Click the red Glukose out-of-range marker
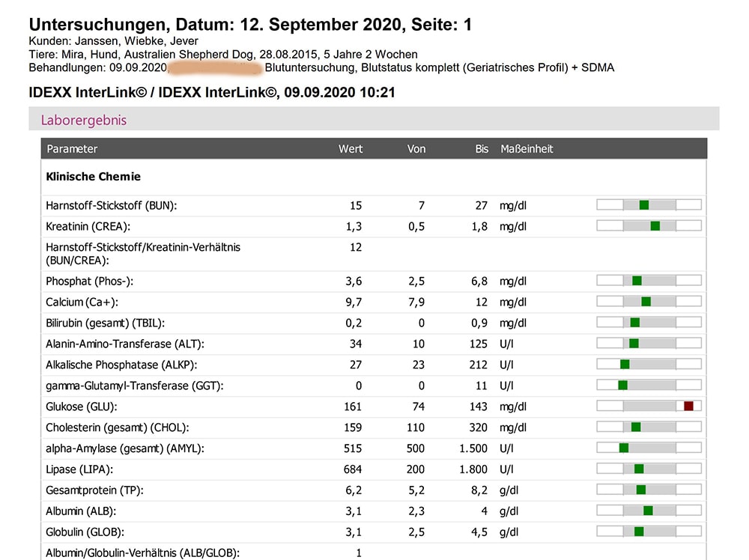 coord(688,406)
